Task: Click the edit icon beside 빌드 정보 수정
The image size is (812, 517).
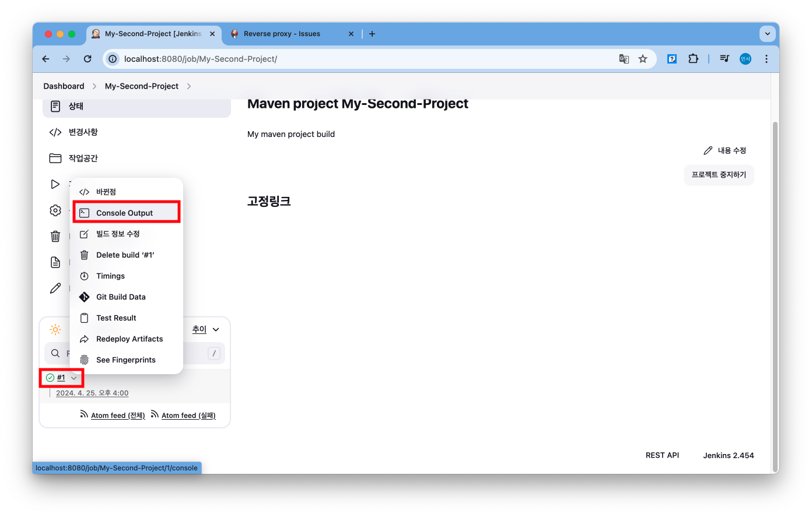Action: click(x=85, y=234)
